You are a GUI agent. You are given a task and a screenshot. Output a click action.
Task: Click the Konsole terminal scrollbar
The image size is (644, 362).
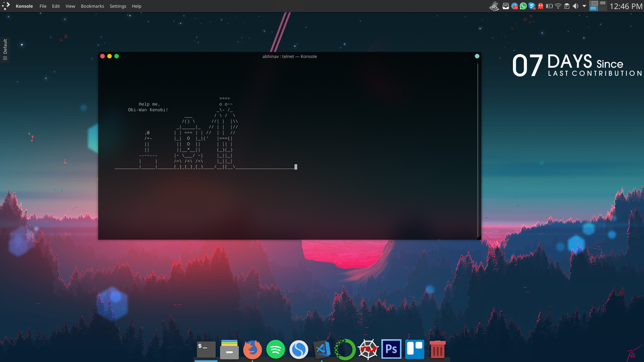(478, 149)
